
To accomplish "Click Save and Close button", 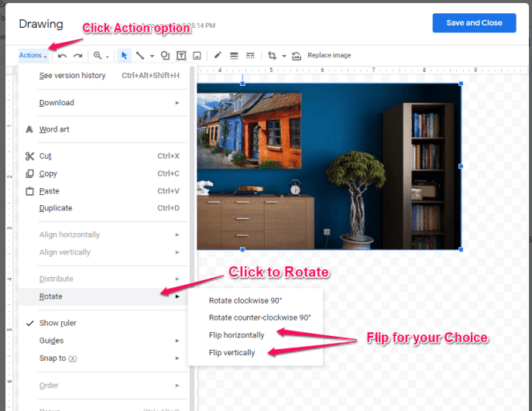I will 474,22.
